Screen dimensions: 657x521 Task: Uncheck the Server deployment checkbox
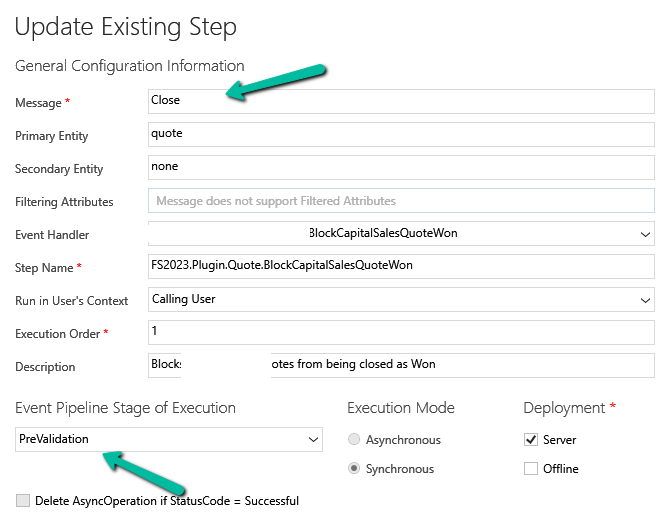pos(530,440)
